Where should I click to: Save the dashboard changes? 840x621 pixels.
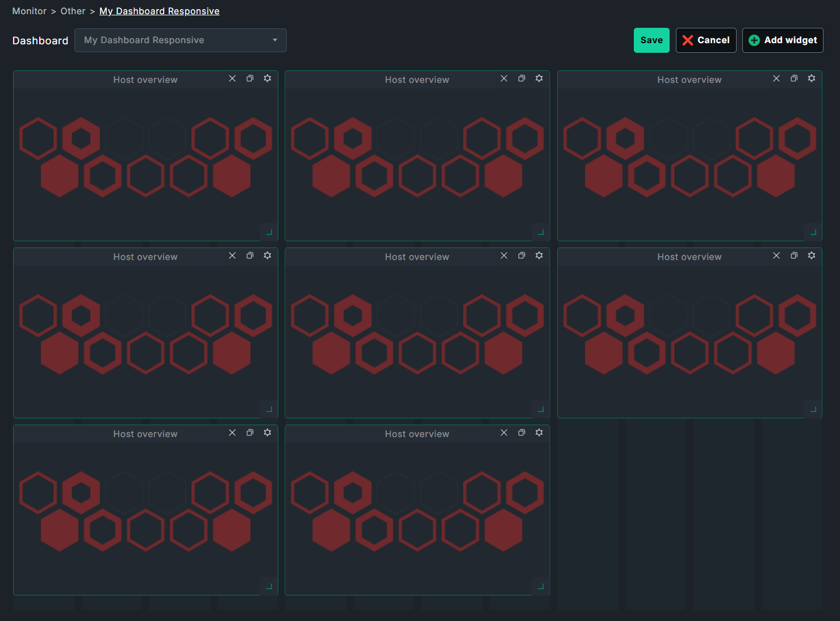(x=651, y=40)
